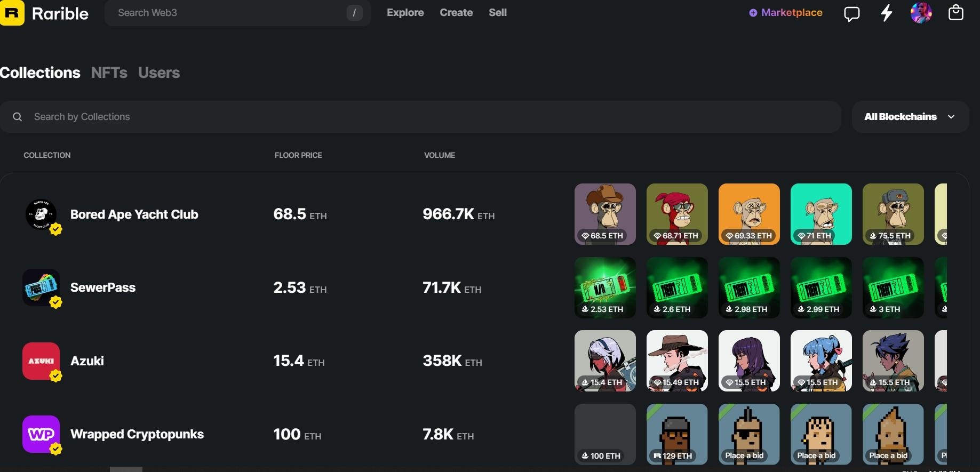
Task: Switch to the Users tab
Action: (159, 73)
